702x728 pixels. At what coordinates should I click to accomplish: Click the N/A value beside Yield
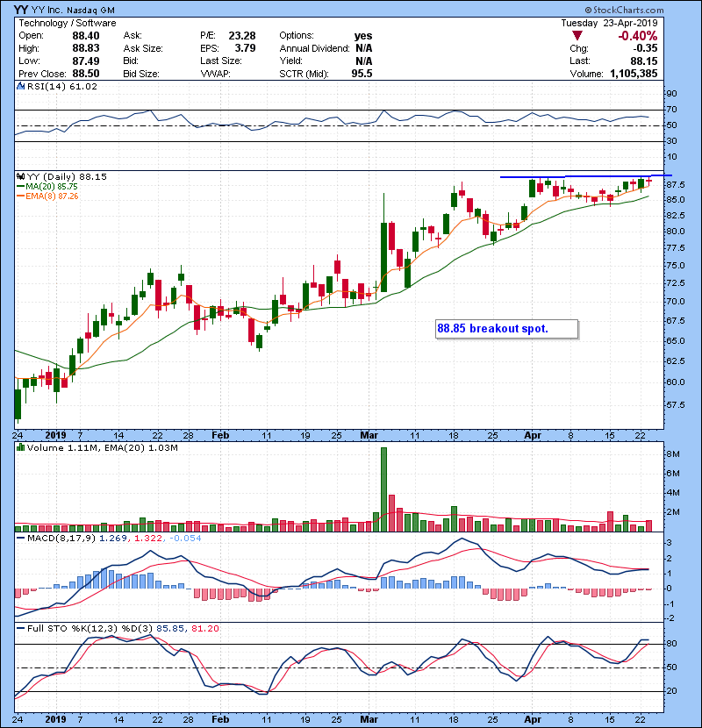(x=364, y=61)
